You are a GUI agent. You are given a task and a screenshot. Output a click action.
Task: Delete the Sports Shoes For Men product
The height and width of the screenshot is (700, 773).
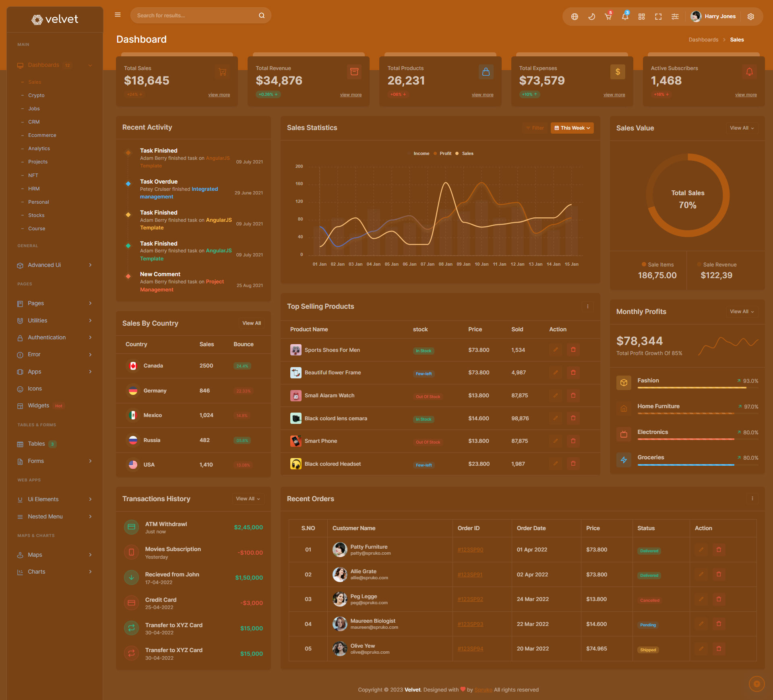(x=573, y=350)
